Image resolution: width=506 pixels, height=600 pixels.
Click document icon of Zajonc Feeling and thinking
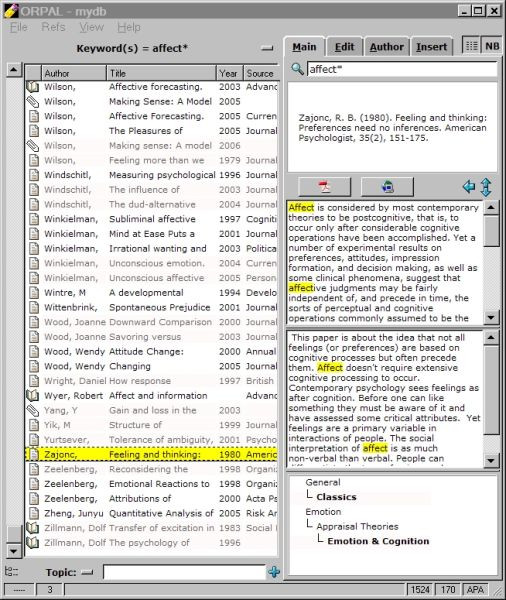pyautogui.click(x=34, y=454)
